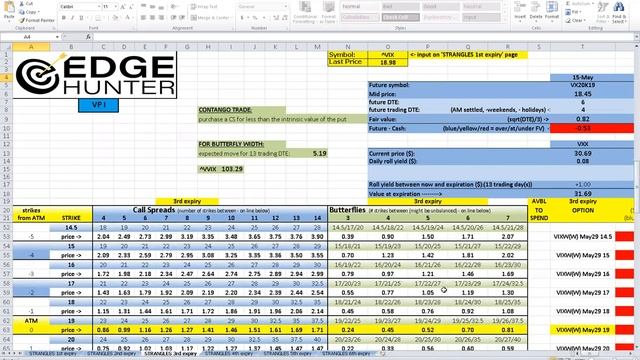Open the Sort & Filter menu
This screenshot has height=360, width=640.
(602, 12)
